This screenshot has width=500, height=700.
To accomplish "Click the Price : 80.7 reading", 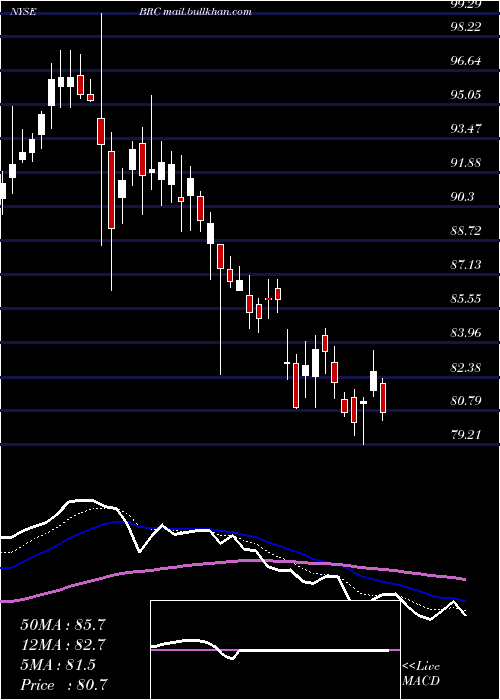I will [63, 685].
